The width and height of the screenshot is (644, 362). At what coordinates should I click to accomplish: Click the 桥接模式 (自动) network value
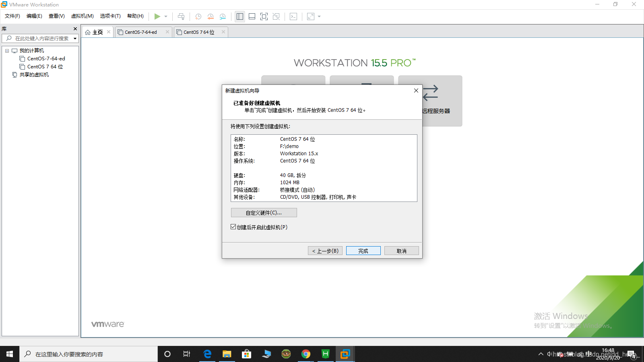(297, 190)
